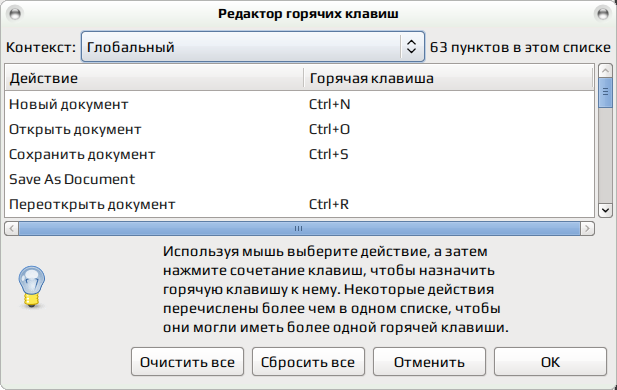The image size is (617, 390).
Task: Click the right window button in the title bar
Action: tap(602, 14)
